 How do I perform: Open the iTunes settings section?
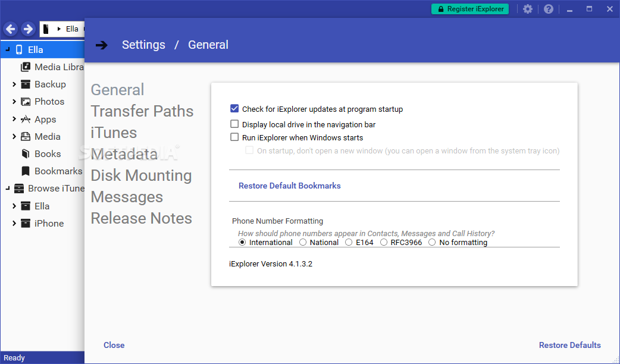pyautogui.click(x=114, y=133)
